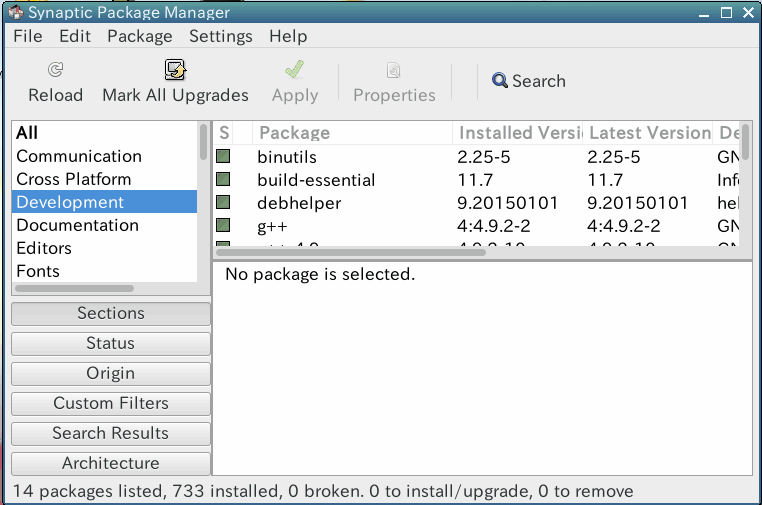
Task: Click the Sections filter button
Action: 111,313
